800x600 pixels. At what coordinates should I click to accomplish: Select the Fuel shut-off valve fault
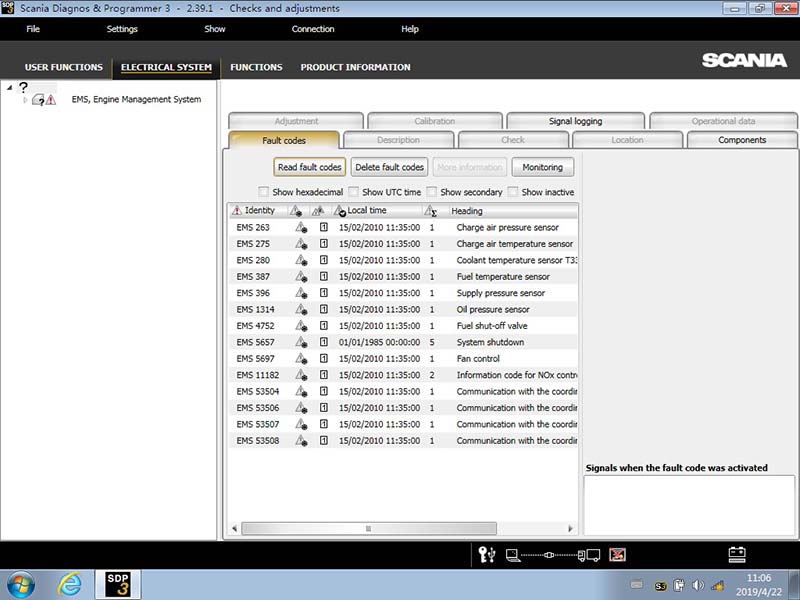[492, 326]
